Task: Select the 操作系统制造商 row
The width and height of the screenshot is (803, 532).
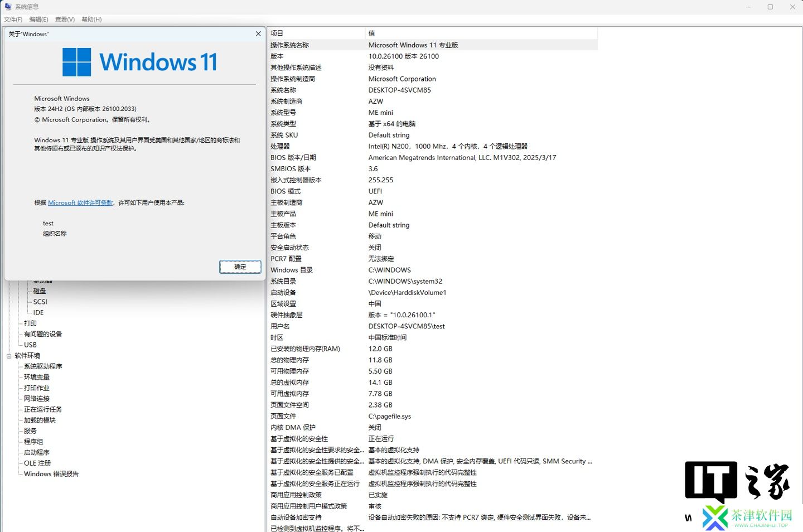Action: [432, 79]
